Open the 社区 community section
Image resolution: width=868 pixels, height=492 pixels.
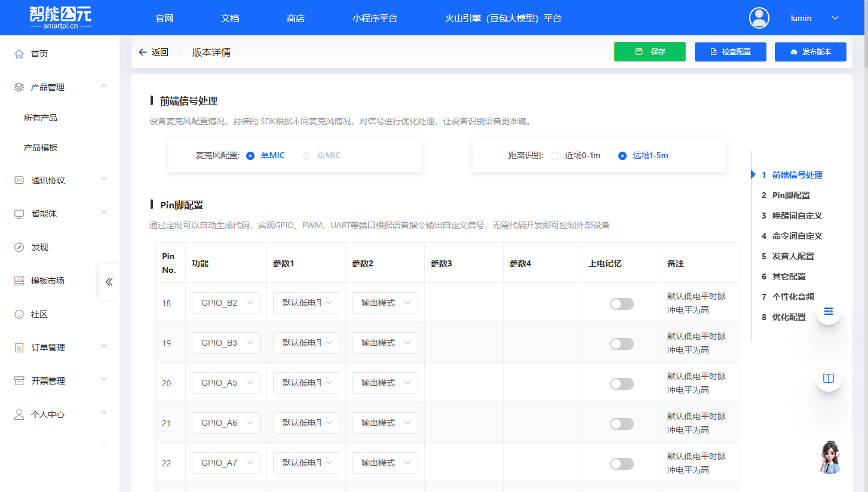coord(37,313)
